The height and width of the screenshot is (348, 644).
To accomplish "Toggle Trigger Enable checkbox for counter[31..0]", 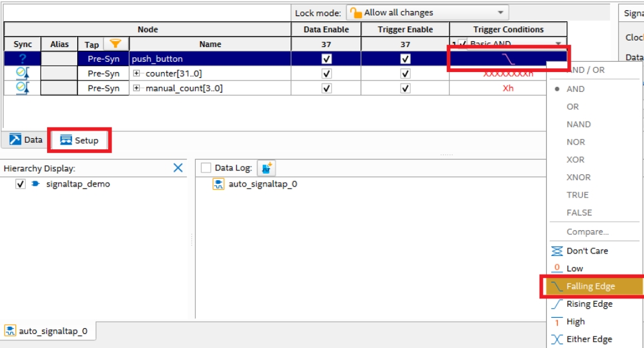I will pyautogui.click(x=405, y=73).
